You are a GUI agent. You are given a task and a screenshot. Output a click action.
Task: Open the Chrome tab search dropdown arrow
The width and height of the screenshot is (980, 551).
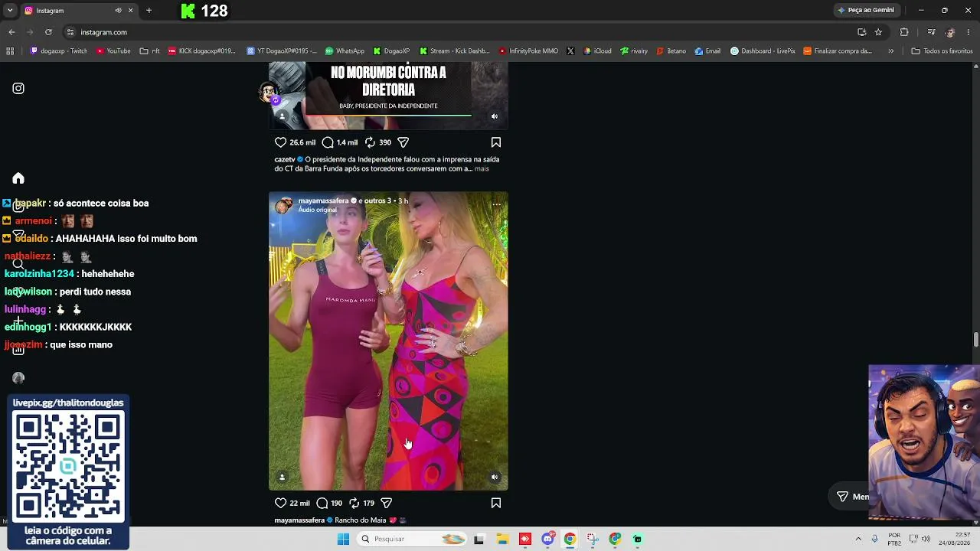tap(10, 11)
